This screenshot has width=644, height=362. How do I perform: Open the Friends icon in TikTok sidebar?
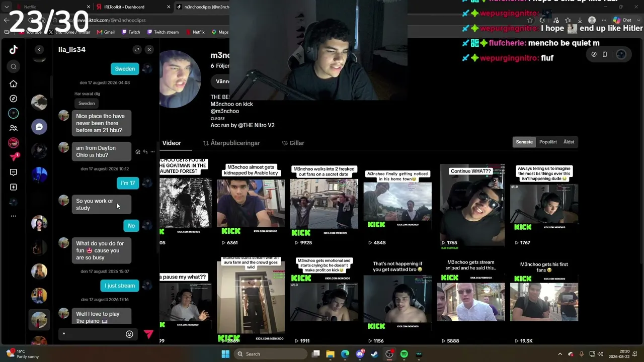(x=14, y=128)
